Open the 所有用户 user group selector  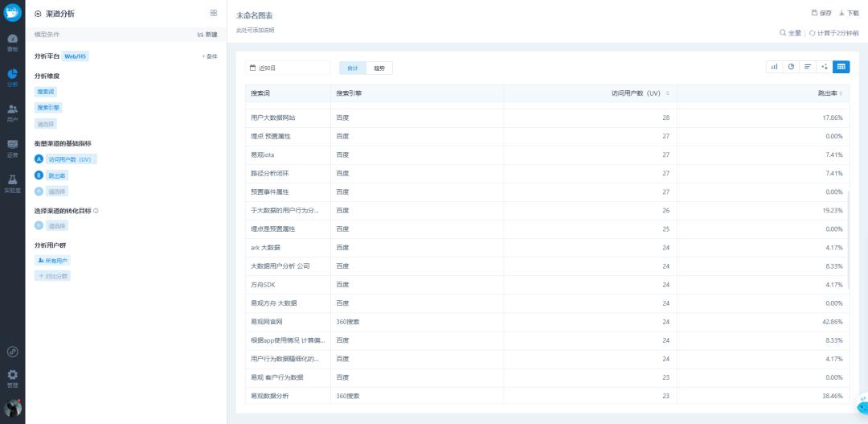click(x=52, y=261)
